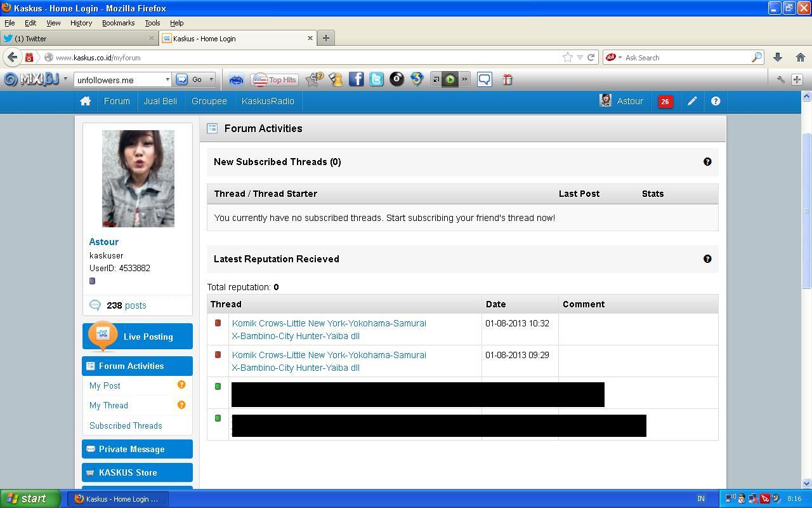
Task: Open KaskusRadio in Kaskus navbar
Action: [x=268, y=101]
